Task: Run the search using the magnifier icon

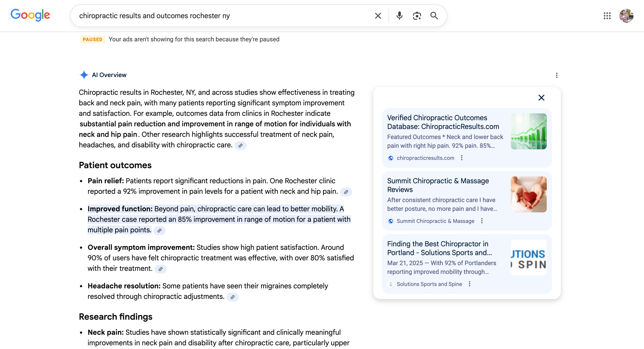Action: (x=434, y=16)
